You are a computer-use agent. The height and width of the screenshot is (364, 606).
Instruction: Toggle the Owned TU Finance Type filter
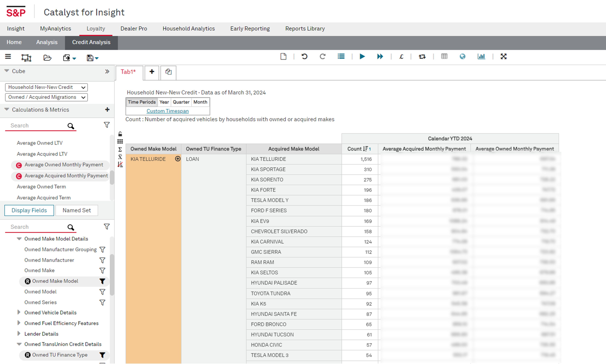pyautogui.click(x=102, y=355)
